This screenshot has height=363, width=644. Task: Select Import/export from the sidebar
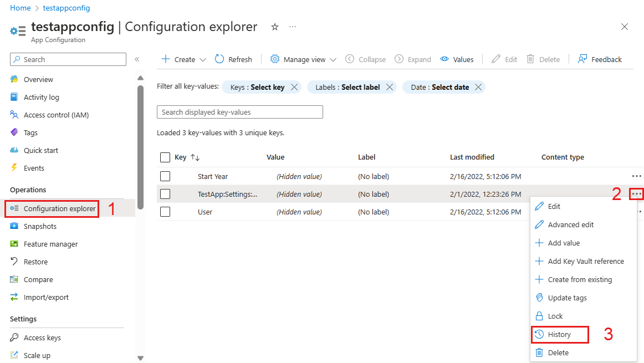[45, 297]
